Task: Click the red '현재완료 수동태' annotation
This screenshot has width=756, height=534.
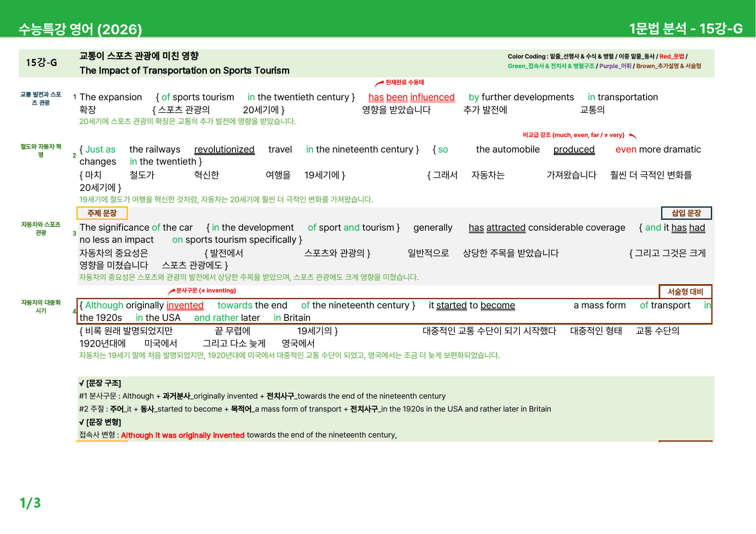Action: point(405,82)
